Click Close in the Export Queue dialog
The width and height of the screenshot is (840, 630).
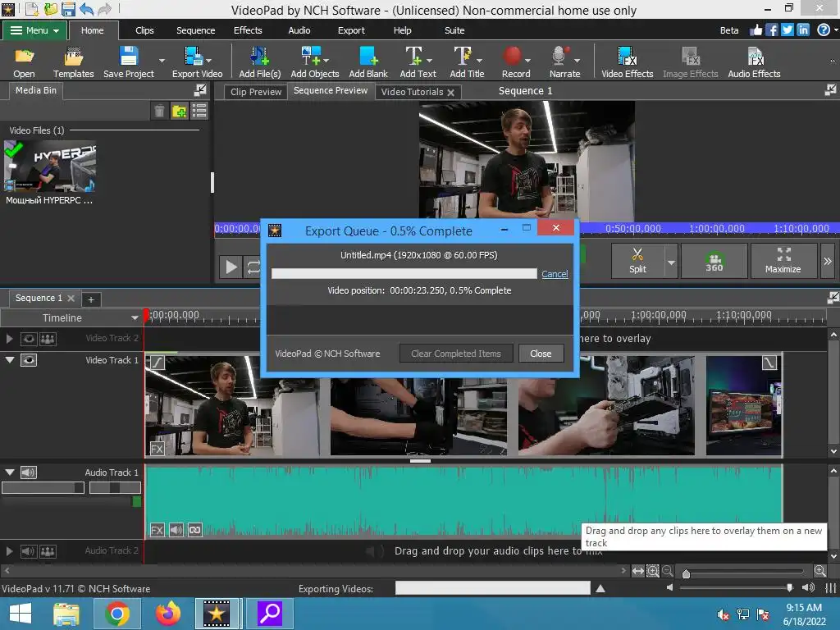pos(541,354)
